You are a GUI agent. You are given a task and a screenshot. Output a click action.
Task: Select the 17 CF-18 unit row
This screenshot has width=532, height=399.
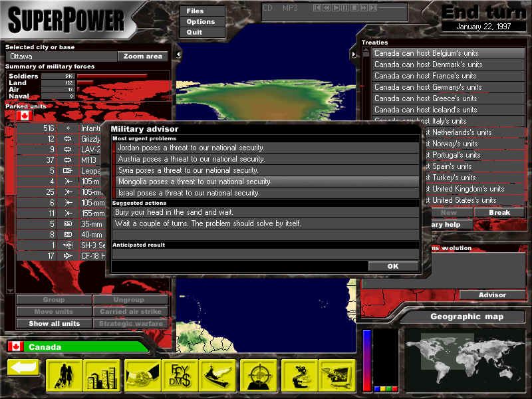click(x=61, y=255)
